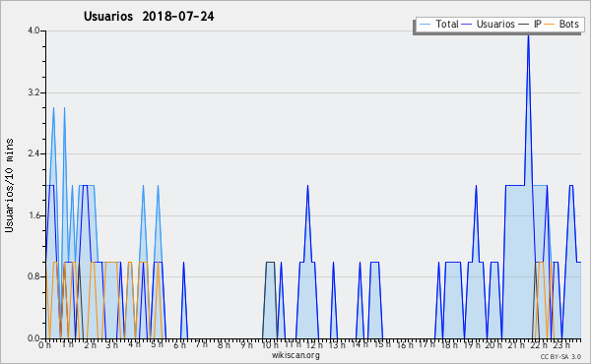Click the '18 h' x-axis label
Screen dimensions: 591x364
click(x=449, y=345)
